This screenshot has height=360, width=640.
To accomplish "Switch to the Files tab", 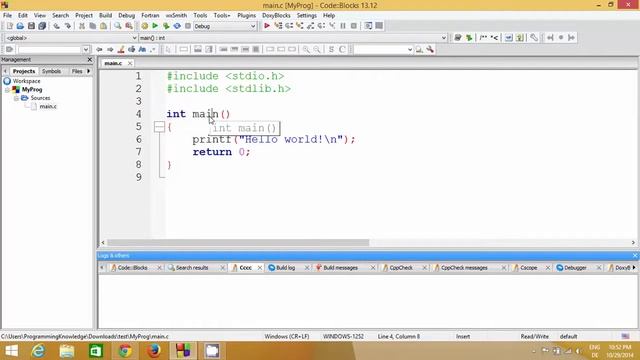I will [x=77, y=71].
